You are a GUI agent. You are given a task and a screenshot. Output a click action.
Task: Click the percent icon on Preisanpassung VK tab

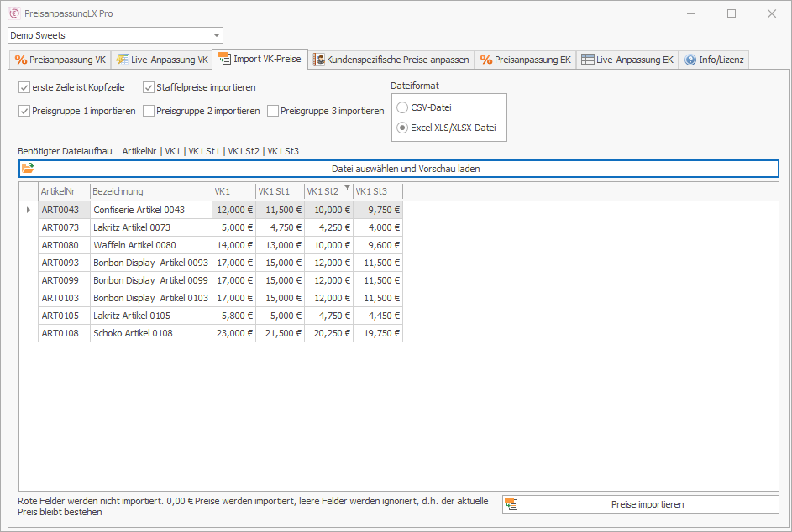pyautogui.click(x=21, y=60)
